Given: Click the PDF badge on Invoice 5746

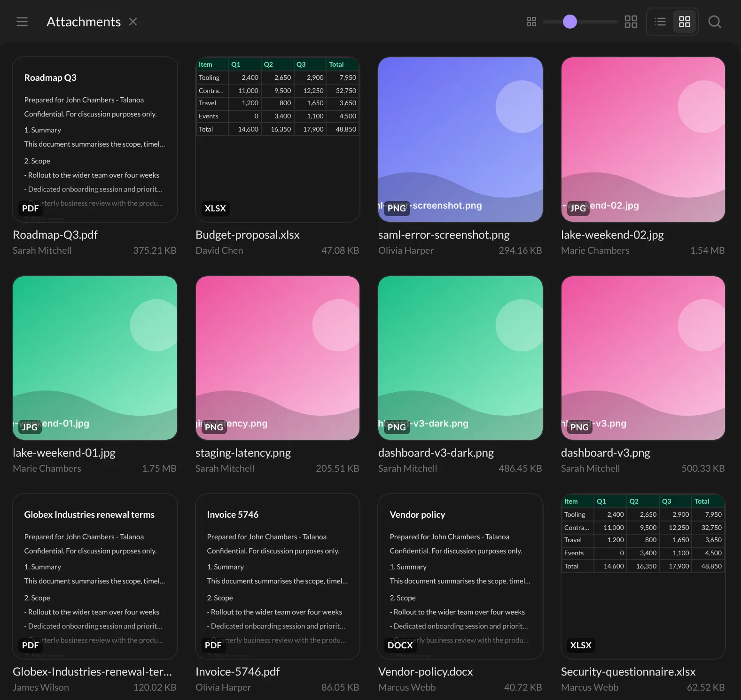Looking at the screenshot, I should pos(213,645).
